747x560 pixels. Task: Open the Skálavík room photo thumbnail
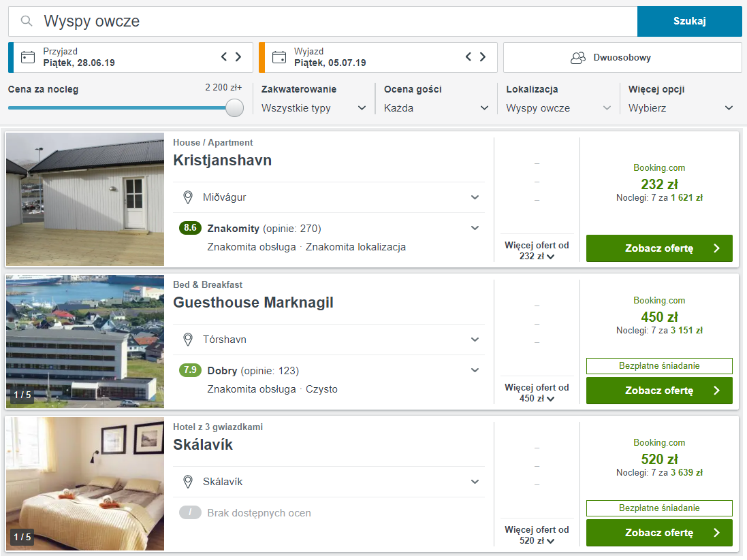point(85,484)
